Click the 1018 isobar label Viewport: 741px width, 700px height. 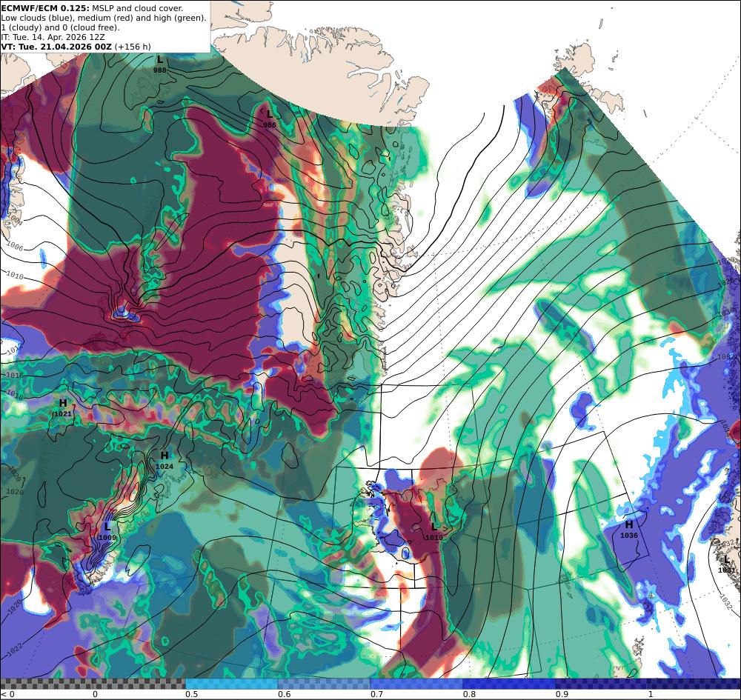(15, 396)
